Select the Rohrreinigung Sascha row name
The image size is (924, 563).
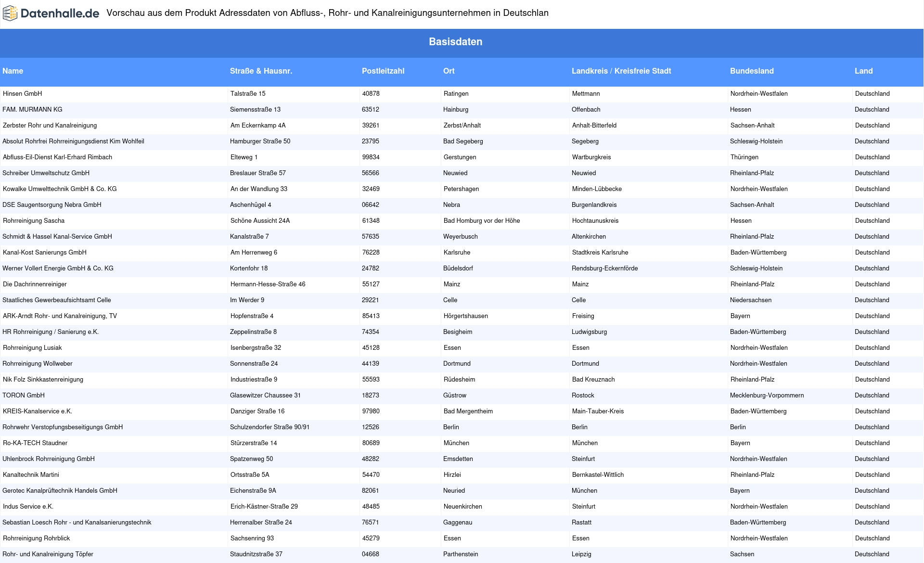(x=34, y=220)
